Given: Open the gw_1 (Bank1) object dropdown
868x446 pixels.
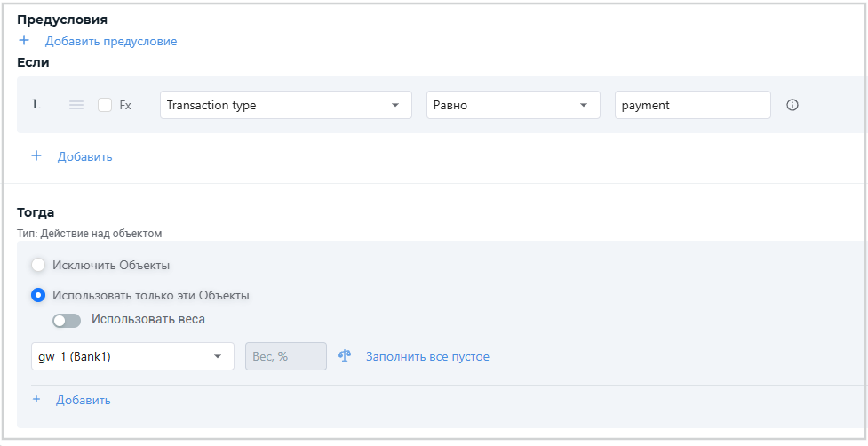Looking at the screenshot, I should tap(131, 356).
